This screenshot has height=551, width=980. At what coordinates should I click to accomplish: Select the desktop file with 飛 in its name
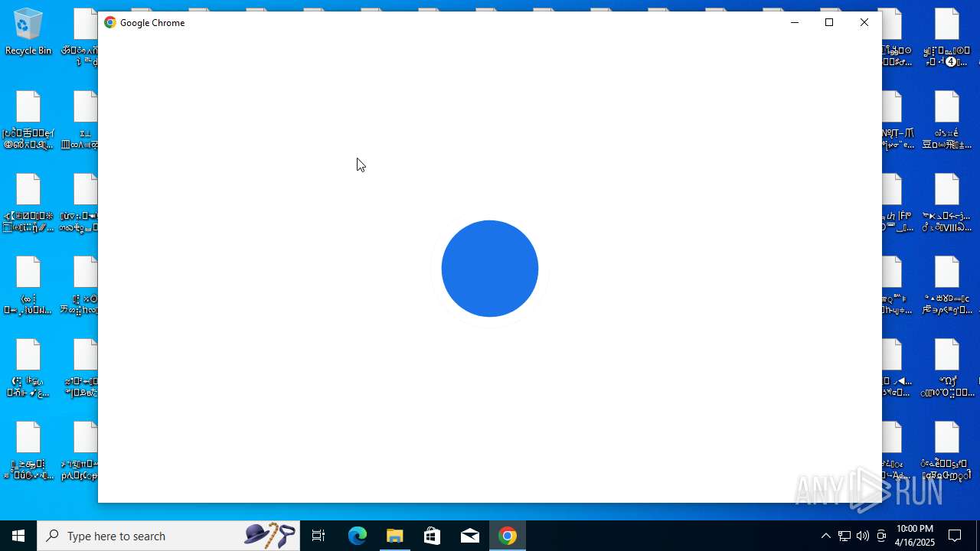(947, 120)
